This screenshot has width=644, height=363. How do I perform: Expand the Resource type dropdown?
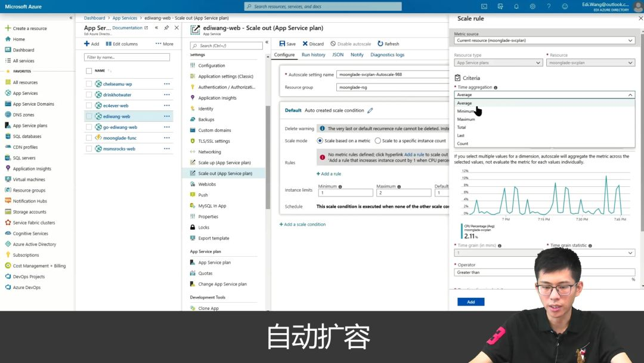point(498,63)
